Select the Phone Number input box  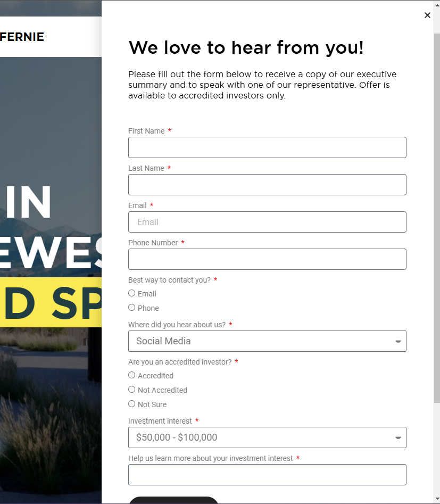click(x=267, y=259)
